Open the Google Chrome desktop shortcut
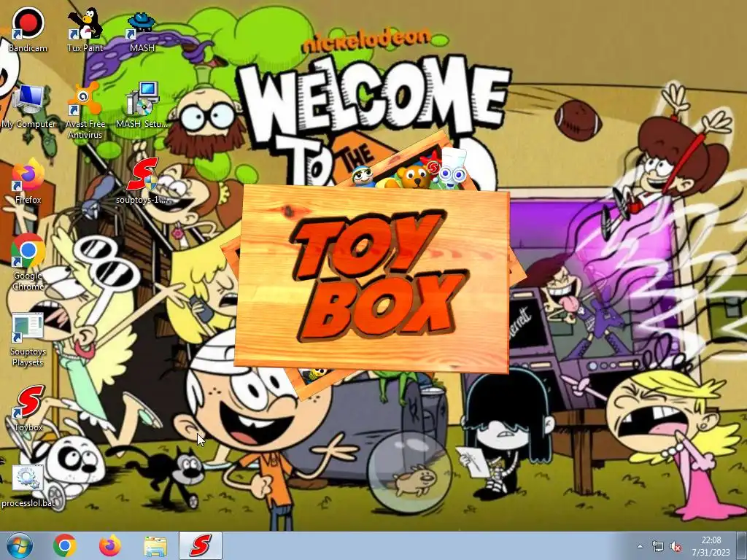The image size is (747, 560). (x=28, y=262)
